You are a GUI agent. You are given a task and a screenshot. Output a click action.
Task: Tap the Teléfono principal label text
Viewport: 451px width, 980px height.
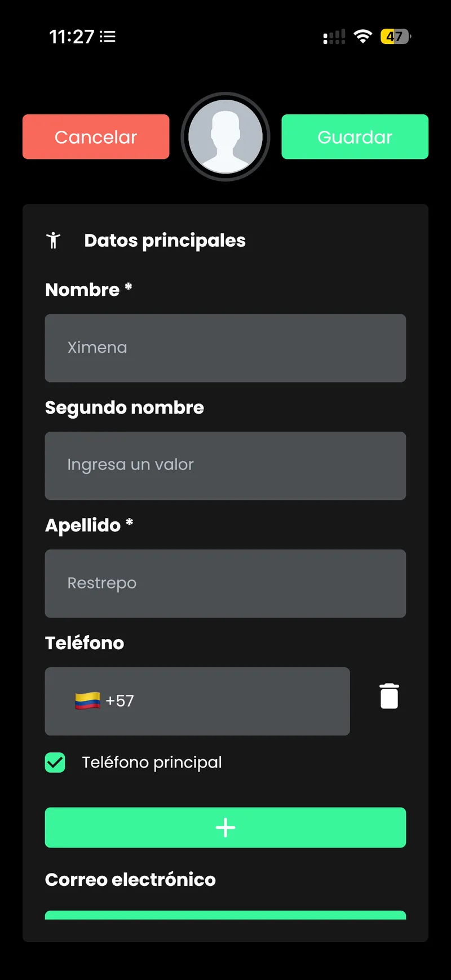[x=152, y=762]
